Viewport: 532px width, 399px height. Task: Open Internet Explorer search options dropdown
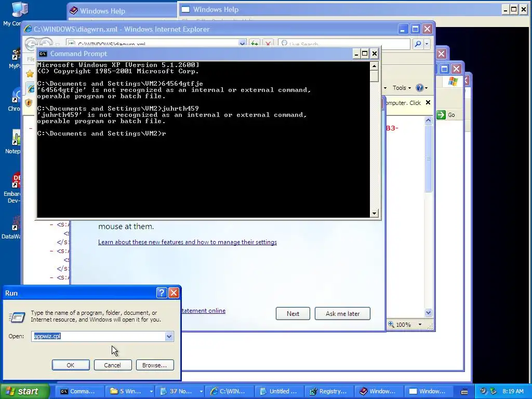pyautogui.click(x=427, y=44)
